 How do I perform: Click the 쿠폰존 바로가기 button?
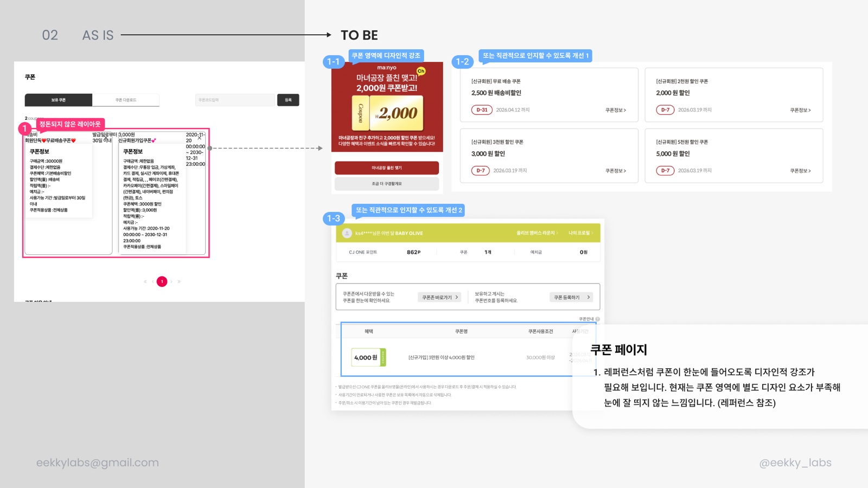click(439, 297)
